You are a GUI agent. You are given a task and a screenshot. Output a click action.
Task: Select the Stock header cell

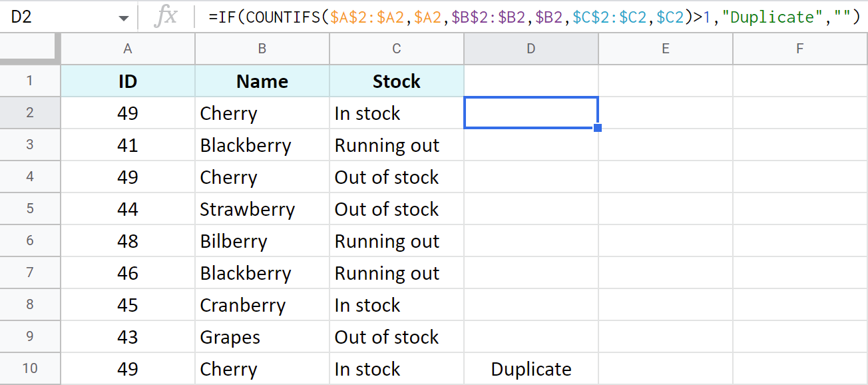(396, 81)
